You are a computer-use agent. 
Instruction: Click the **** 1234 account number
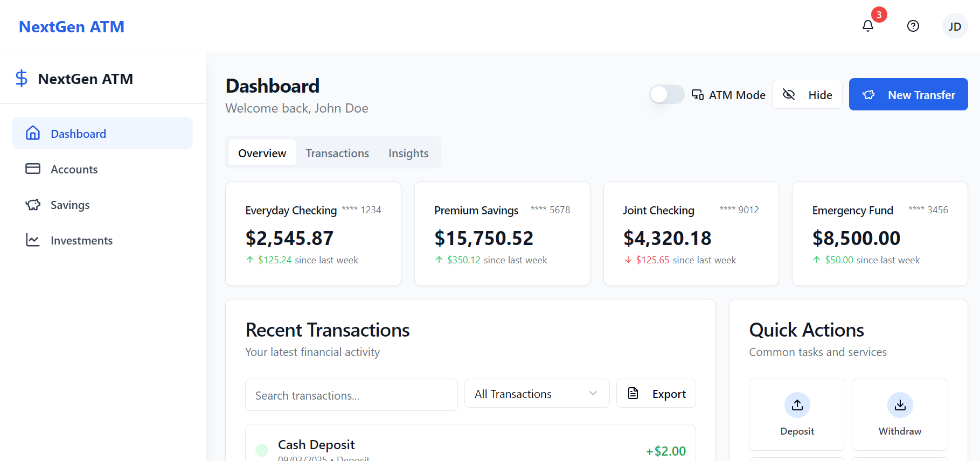pos(361,209)
